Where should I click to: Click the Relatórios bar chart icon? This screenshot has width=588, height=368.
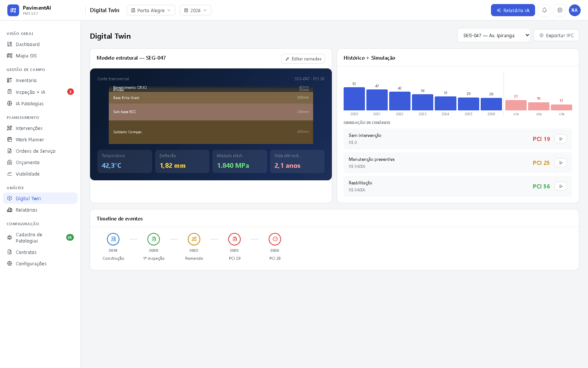click(10, 210)
